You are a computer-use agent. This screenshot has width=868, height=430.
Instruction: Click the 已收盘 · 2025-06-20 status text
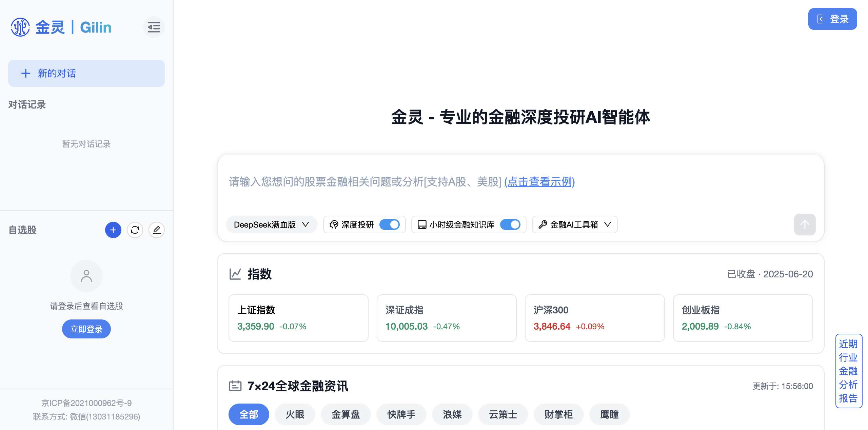pos(770,274)
